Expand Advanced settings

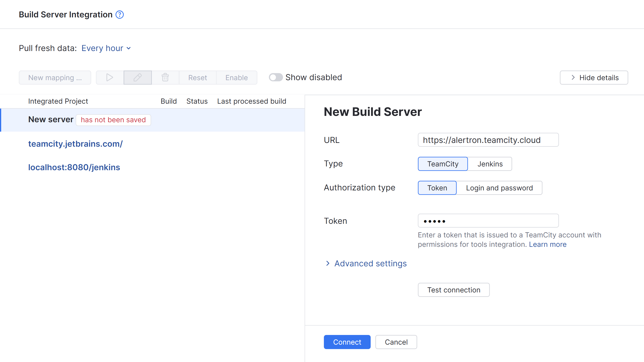(x=370, y=263)
